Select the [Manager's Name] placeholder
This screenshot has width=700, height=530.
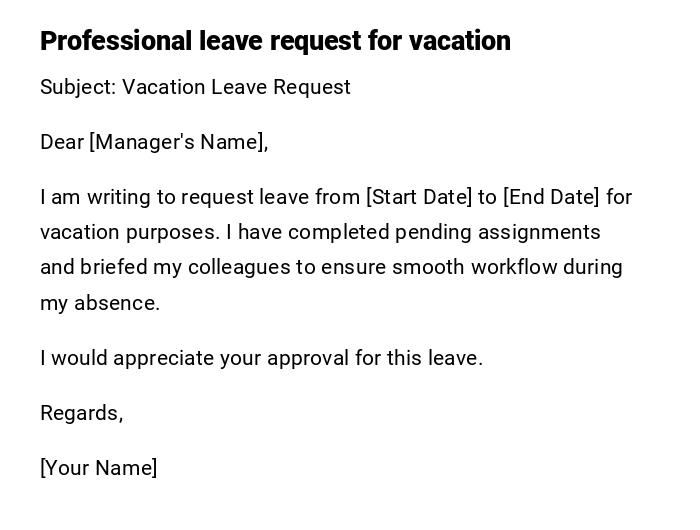tap(178, 142)
